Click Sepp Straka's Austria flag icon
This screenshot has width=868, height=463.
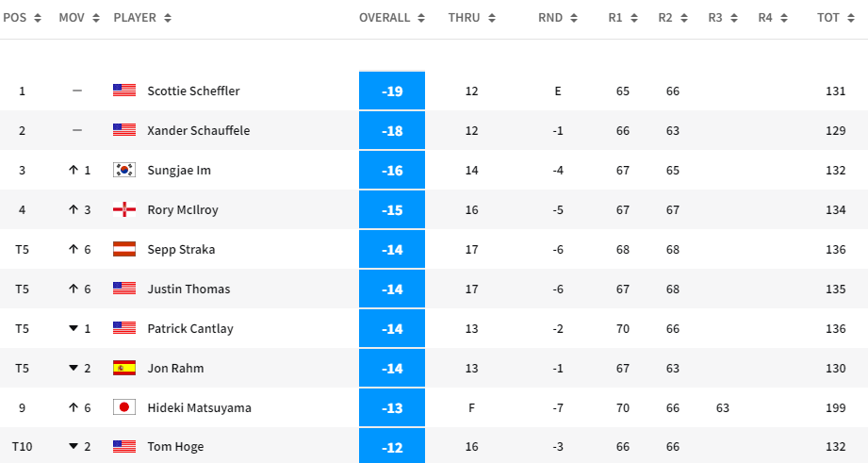(x=124, y=249)
